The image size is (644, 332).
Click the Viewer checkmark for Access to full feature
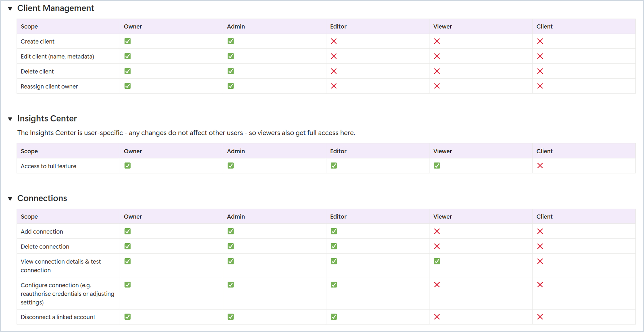pos(437,165)
